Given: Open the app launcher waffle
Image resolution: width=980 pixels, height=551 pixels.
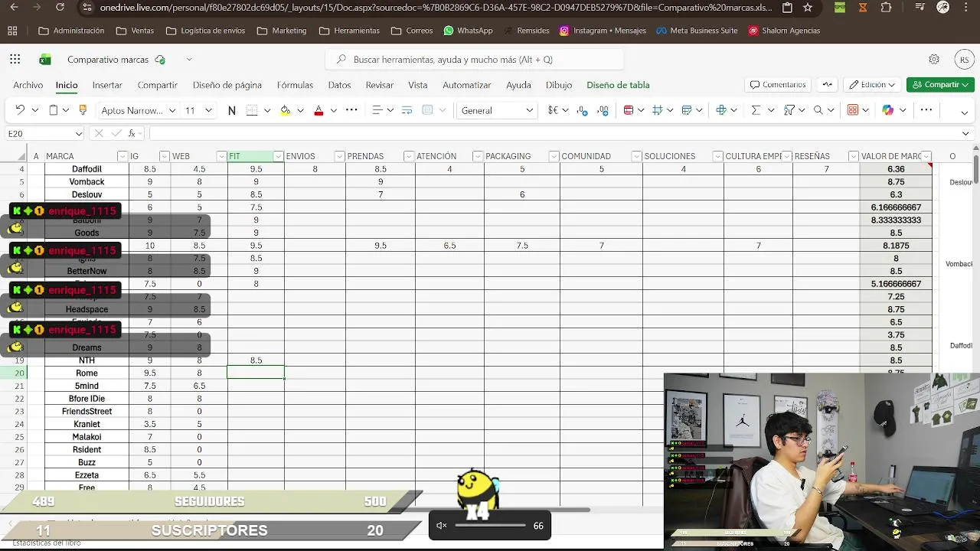Looking at the screenshot, I should (15, 59).
